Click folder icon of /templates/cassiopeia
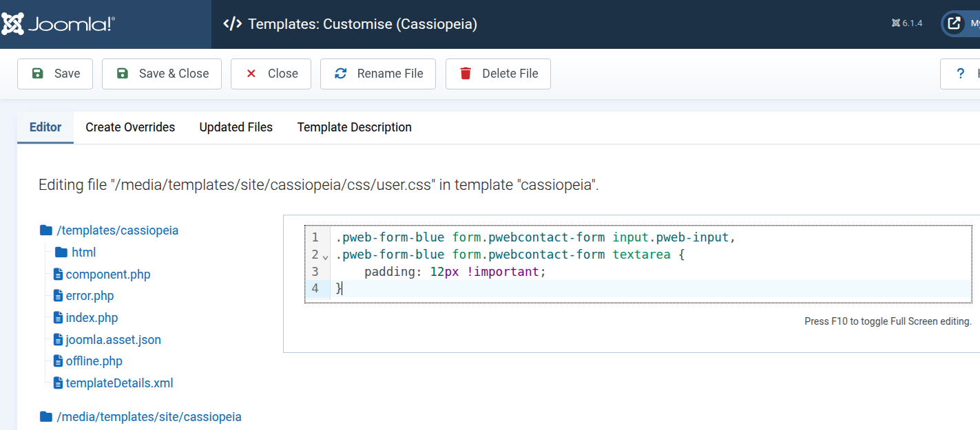 (x=46, y=230)
